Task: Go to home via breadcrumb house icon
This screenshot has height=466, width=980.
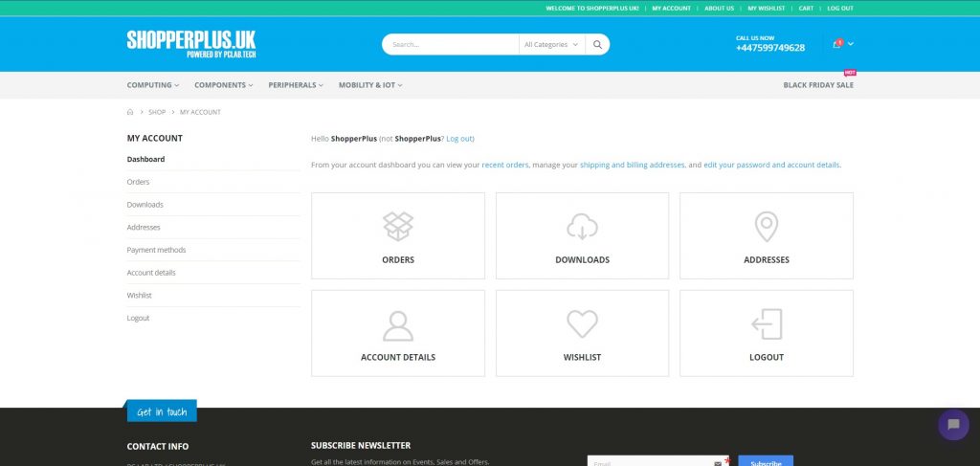Action: click(130, 113)
